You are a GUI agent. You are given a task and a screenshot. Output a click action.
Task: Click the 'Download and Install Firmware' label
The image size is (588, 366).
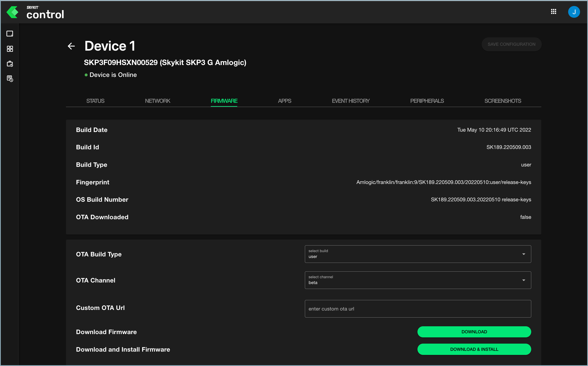coord(123,349)
